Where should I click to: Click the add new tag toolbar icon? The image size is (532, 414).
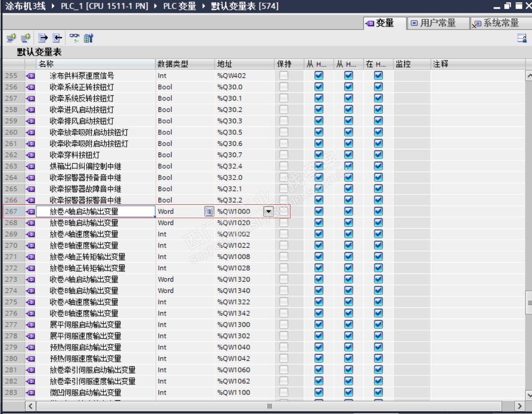point(11,38)
